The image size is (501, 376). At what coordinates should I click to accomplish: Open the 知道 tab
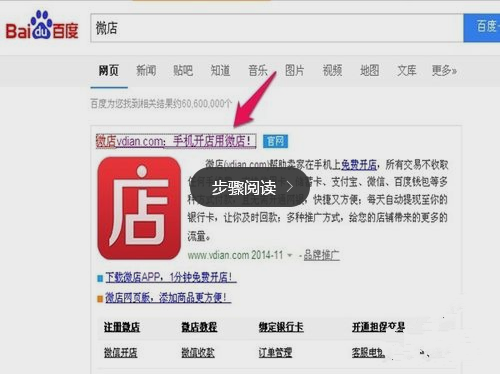coord(220,71)
